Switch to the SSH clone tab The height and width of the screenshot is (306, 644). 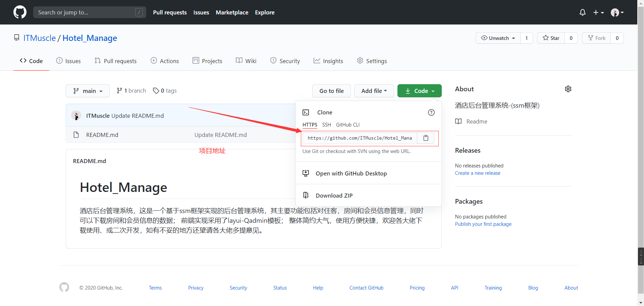click(326, 125)
